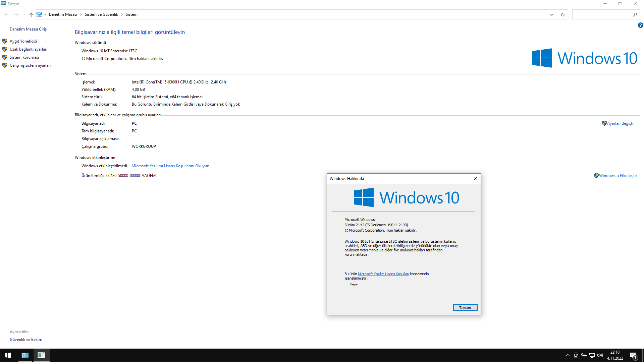Click Ayarları değiştir link
The height and width of the screenshot is (362, 644).
coord(621,123)
